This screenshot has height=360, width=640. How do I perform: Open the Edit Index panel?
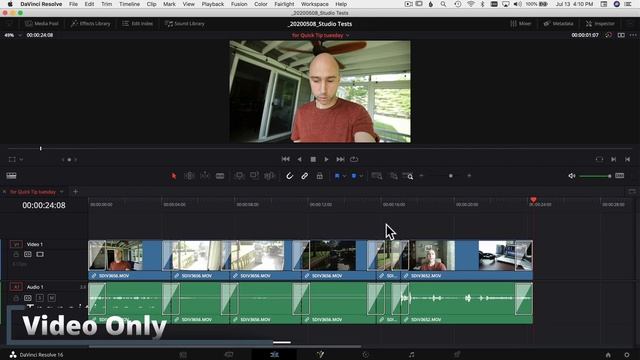[x=138, y=24]
